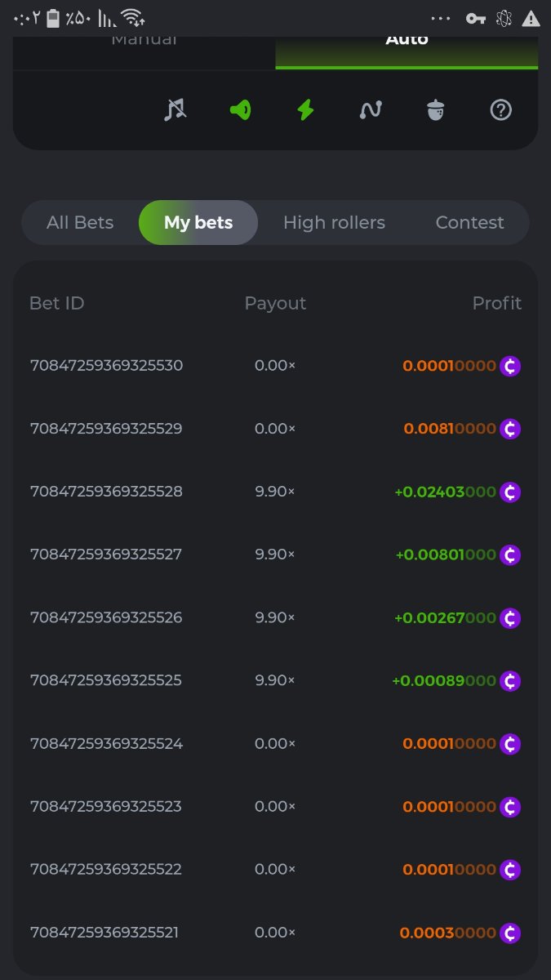Toggle the muted music note icon
551x980 pixels.
coord(174,109)
